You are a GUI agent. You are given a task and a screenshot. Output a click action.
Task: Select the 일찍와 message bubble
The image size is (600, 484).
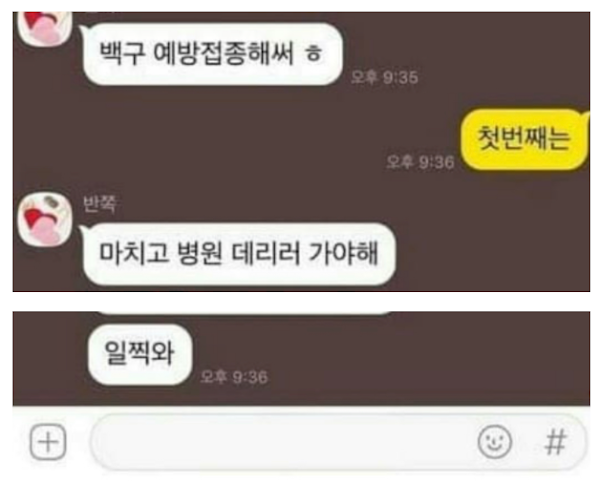pos(139,354)
